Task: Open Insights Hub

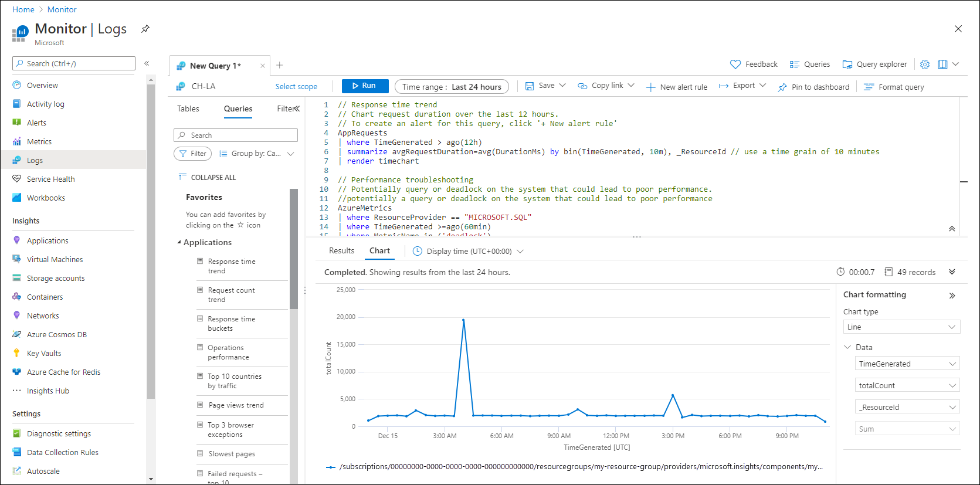Action: (x=48, y=391)
